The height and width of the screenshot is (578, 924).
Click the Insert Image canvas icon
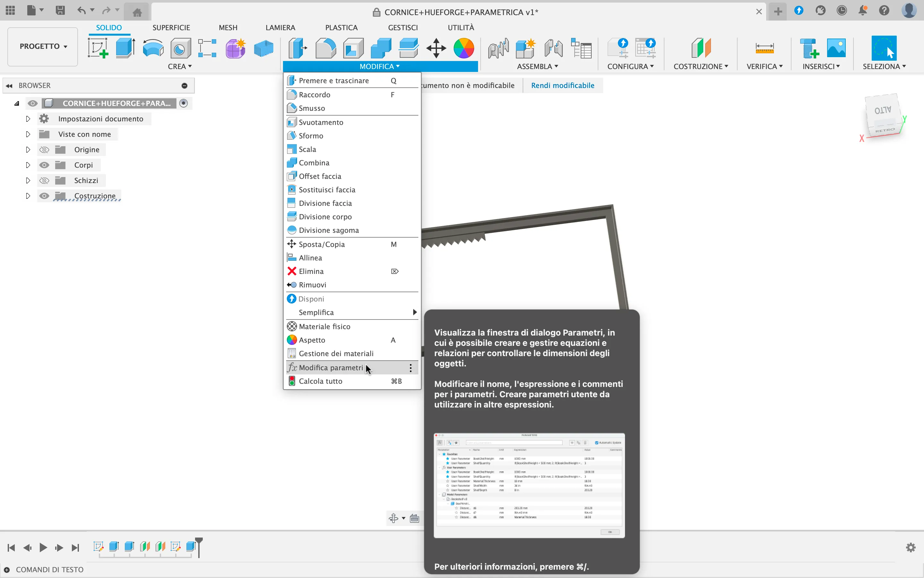836,48
